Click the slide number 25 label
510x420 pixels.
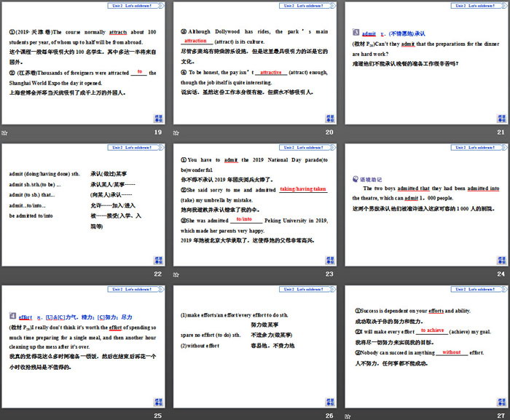157,415
